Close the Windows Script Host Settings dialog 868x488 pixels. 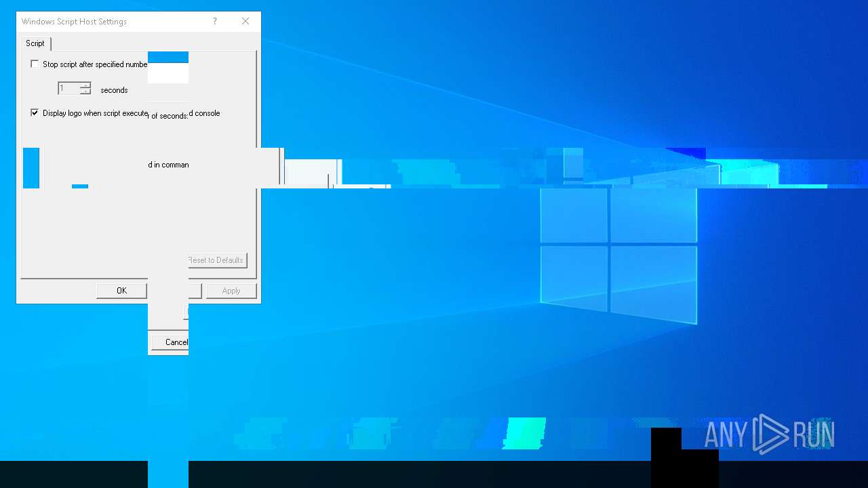tap(245, 22)
